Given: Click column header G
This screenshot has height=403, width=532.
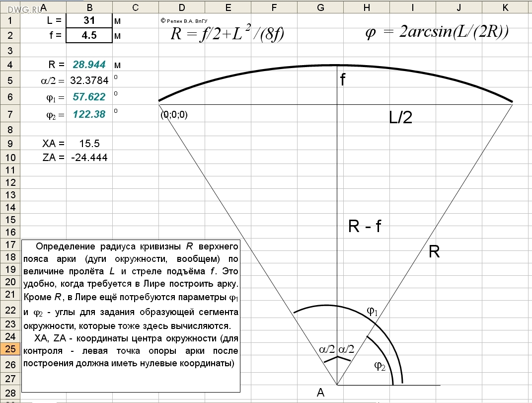Looking at the screenshot, I should [320, 7].
